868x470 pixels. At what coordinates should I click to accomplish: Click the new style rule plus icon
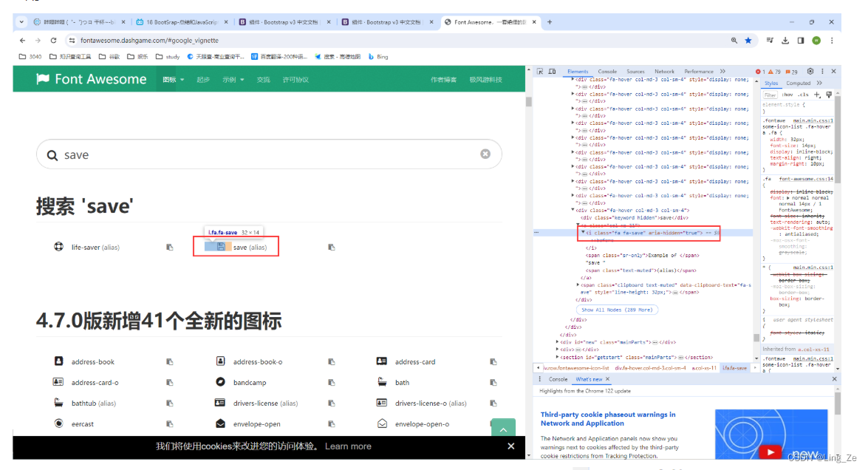coord(817,95)
